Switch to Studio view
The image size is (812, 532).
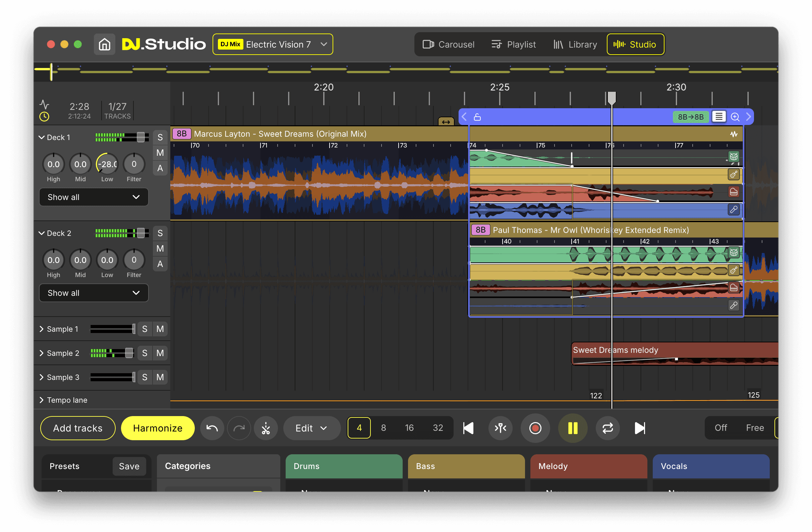635,44
